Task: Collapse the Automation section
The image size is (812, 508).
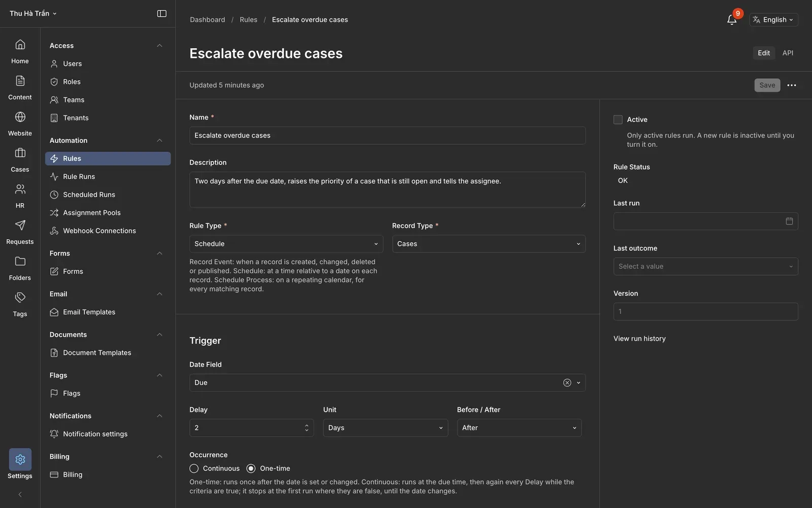Action: pyautogui.click(x=159, y=141)
